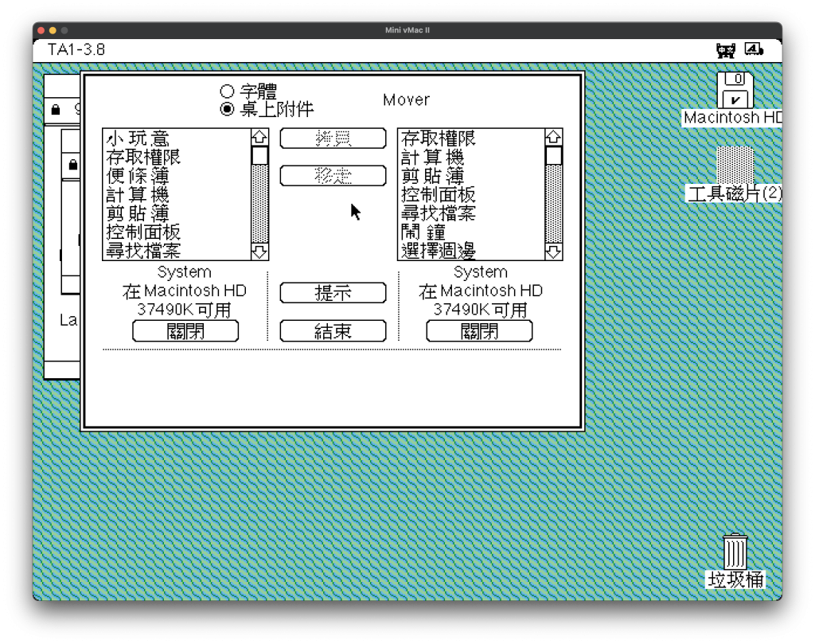
Task: Click the right list's up scroll arrow
Action: [x=553, y=138]
